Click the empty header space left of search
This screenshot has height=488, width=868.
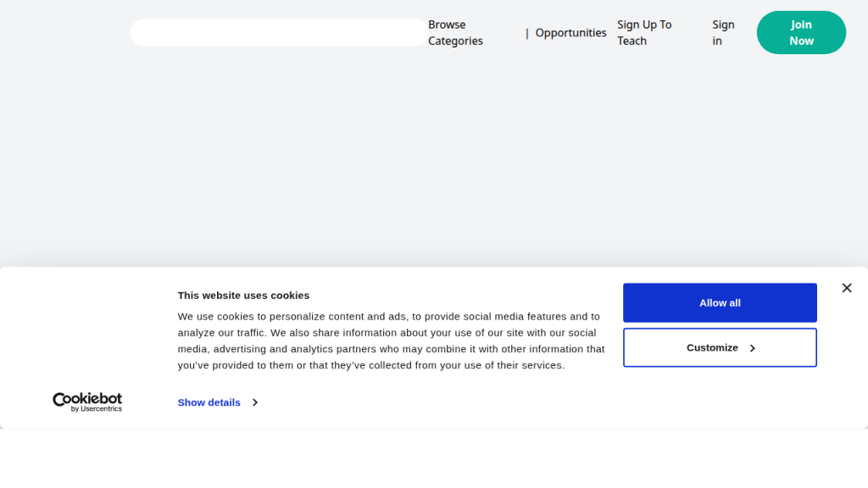64,33
